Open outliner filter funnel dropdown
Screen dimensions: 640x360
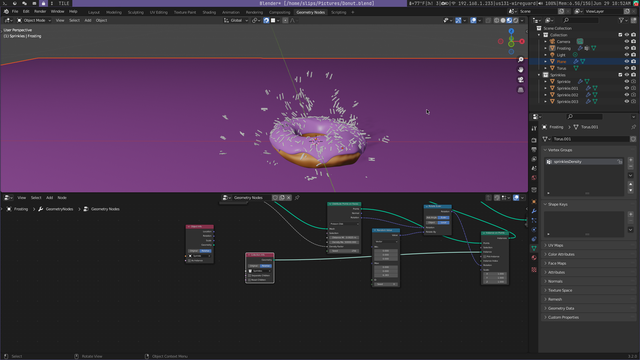tap(623, 20)
